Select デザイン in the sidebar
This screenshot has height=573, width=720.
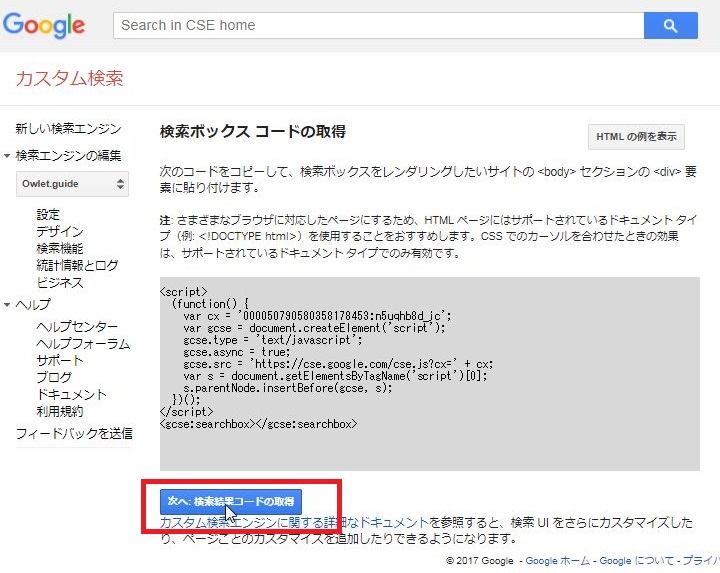coord(60,231)
